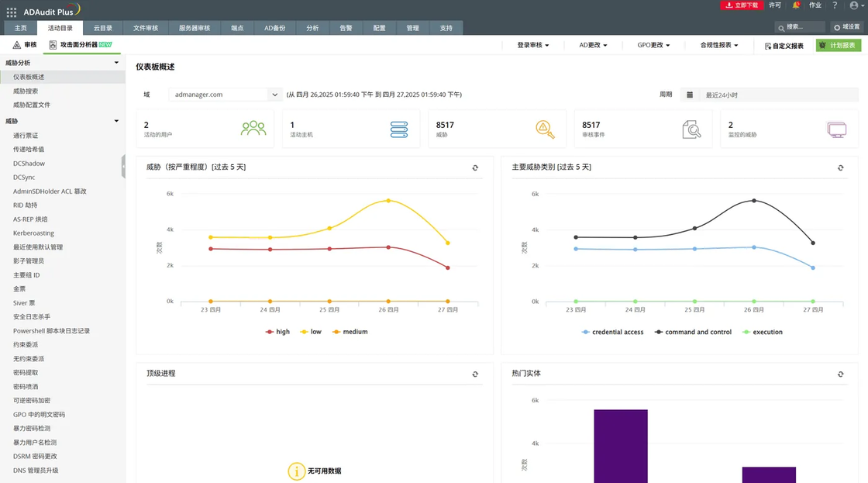The height and width of the screenshot is (483, 868).
Task: Toggle the high series in legend
Action: [x=278, y=332]
